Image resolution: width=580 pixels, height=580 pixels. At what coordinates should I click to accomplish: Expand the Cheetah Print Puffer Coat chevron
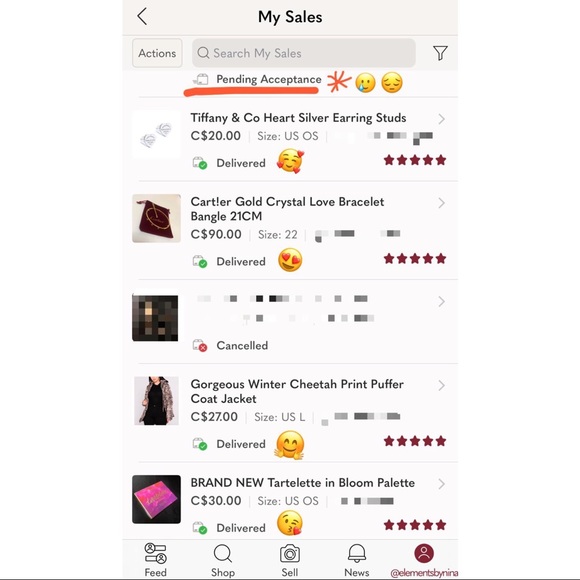click(441, 385)
